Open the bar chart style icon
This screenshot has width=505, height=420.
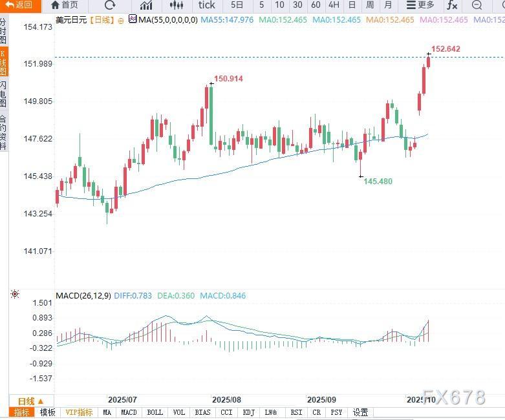pyautogui.click(x=146, y=5)
